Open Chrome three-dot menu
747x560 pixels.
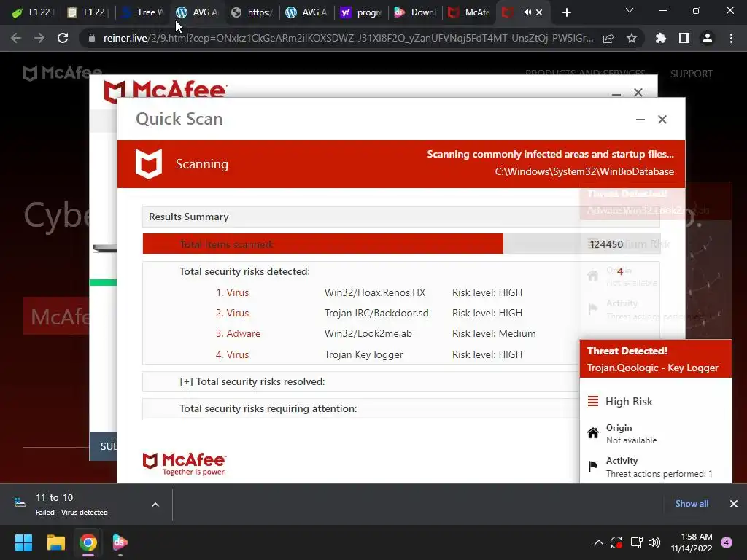[x=731, y=38]
